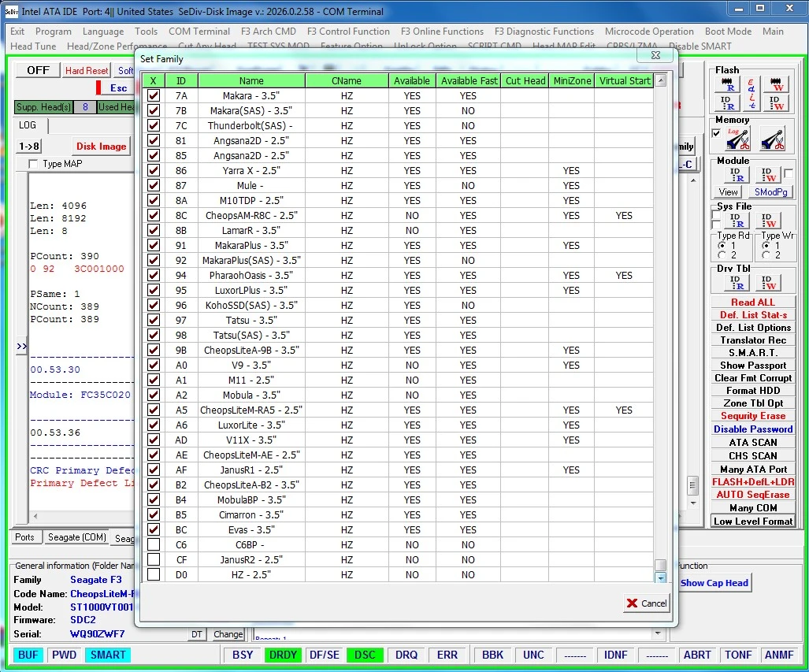The image size is (809, 672).
Task: Click the Flash chip read icon
Action: (x=727, y=84)
